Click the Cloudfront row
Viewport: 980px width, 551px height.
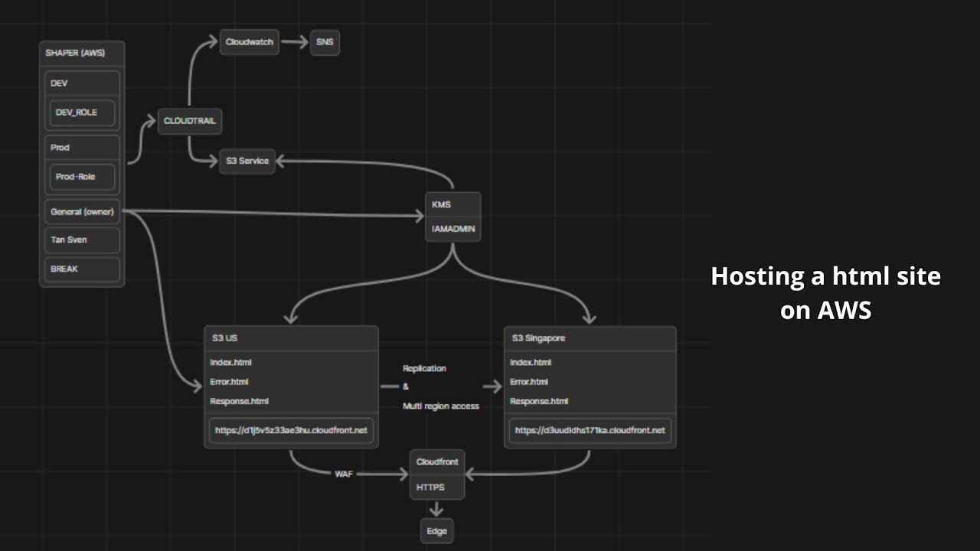click(x=437, y=462)
